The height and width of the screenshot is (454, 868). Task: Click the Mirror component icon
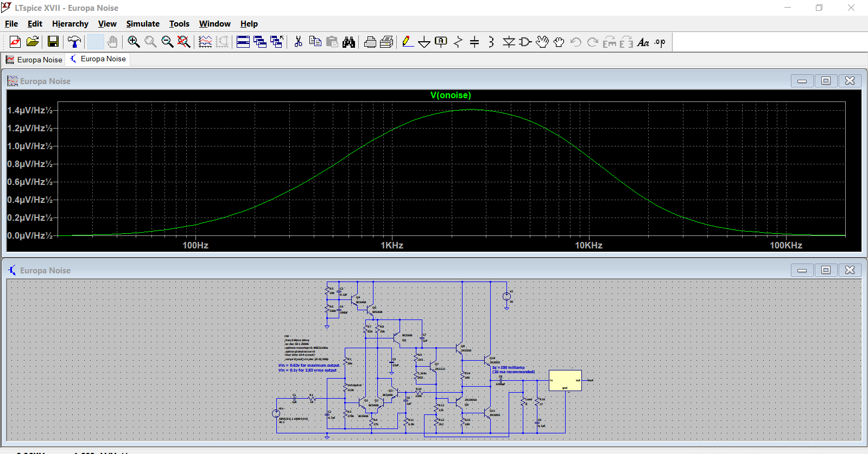click(626, 42)
